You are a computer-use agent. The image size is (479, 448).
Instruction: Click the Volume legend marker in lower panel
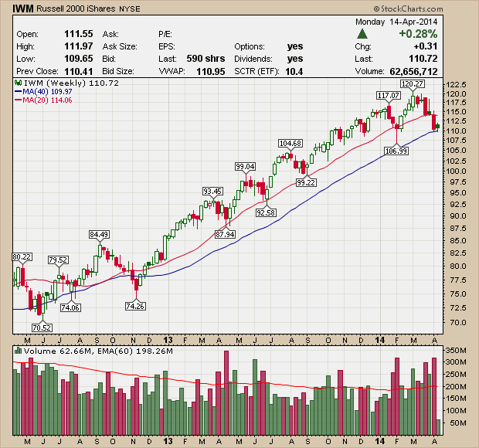point(18,352)
